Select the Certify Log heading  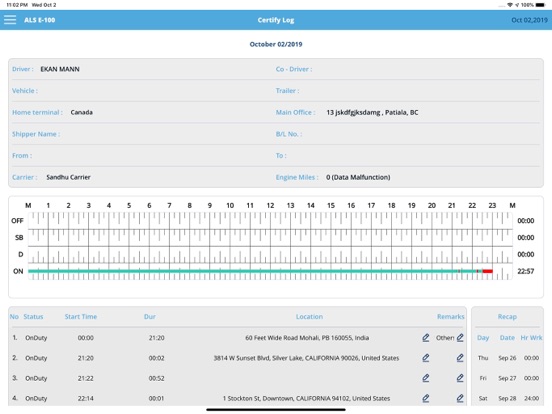[x=276, y=20]
